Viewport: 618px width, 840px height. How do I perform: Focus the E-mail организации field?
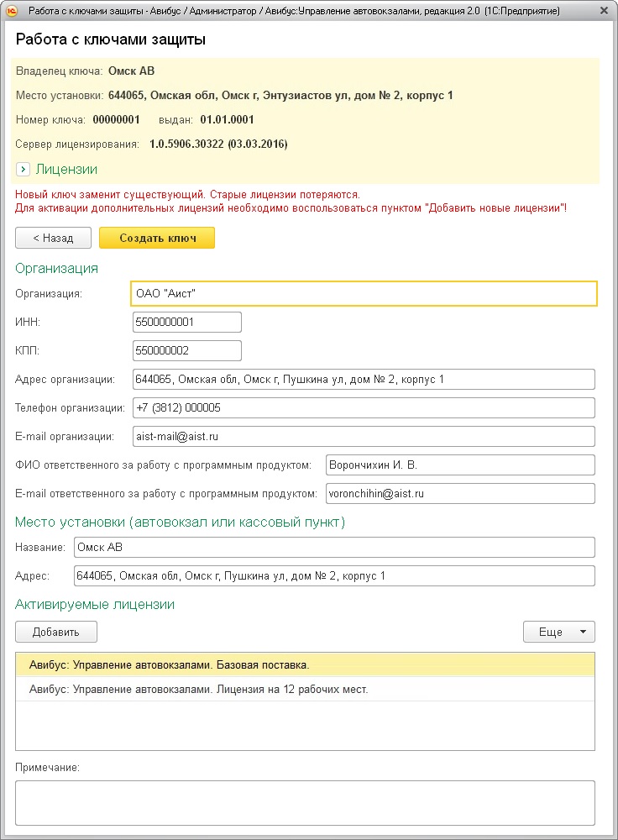[363, 437]
